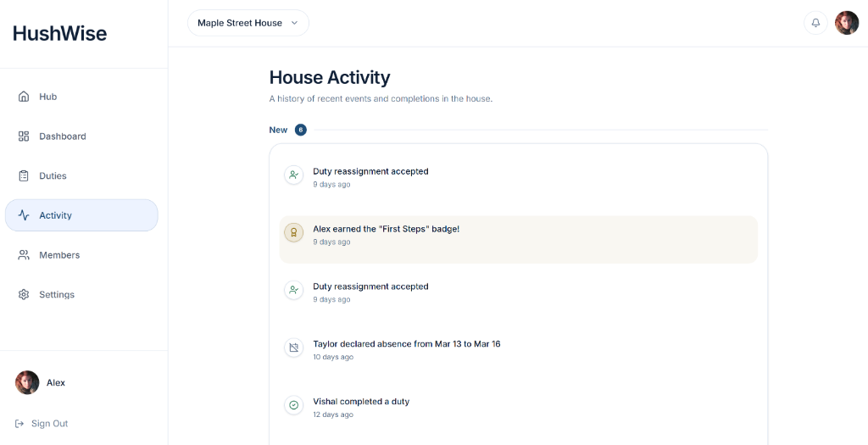Click the Sign Out button
Image resolution: width=868 pixels, height=445 pixels.
coord(49,424)
